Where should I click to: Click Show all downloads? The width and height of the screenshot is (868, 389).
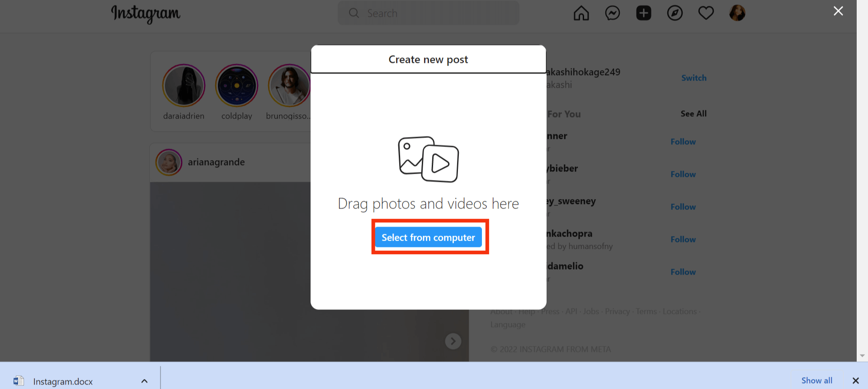point(816,380)
